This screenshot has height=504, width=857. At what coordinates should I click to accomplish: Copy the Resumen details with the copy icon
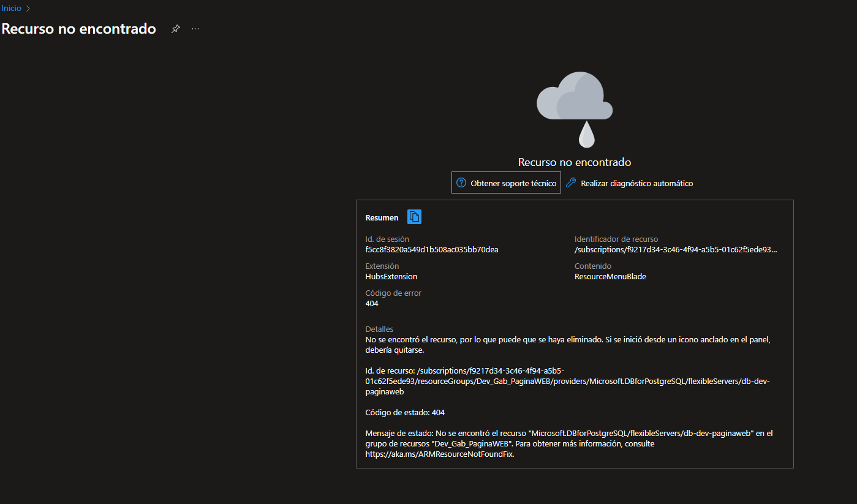tap(415, 217)
